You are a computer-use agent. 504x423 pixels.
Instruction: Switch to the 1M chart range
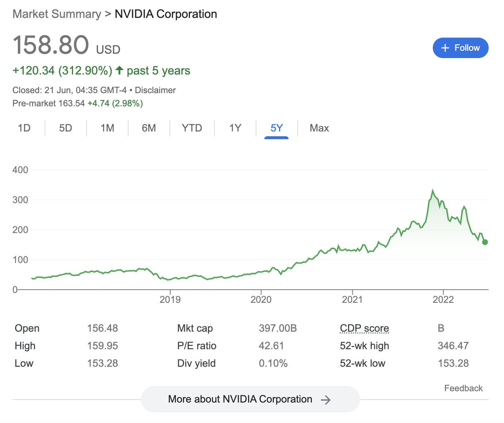coord(107,128)
